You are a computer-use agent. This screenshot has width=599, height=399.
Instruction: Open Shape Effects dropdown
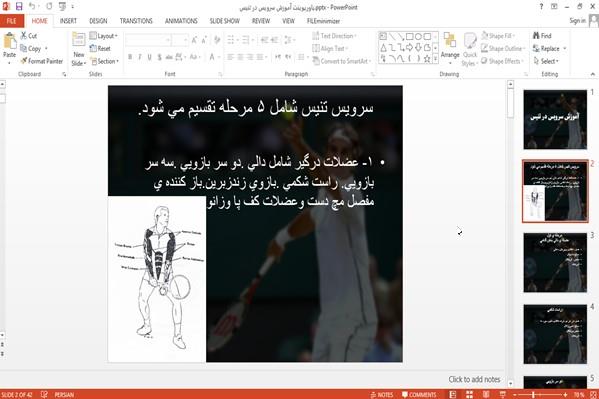point(502,61)
